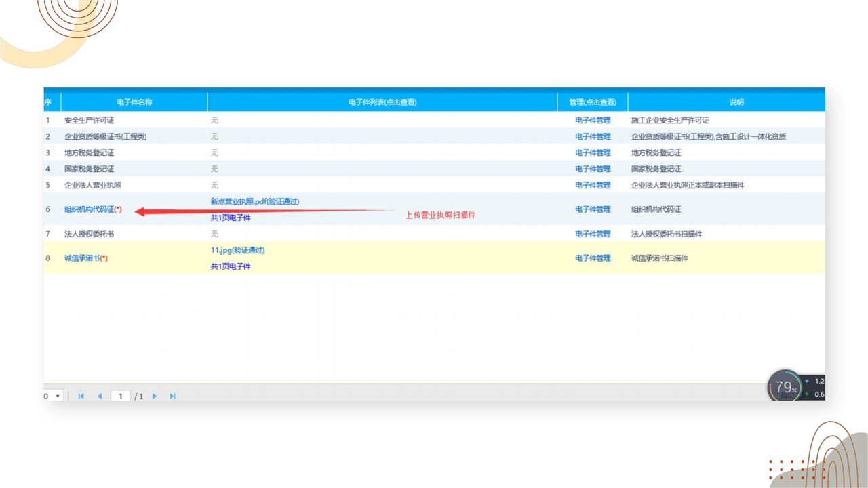The image size is (868, 488).
Task: Click the 电子件名称 column header
Action: (x=134, y=102)
